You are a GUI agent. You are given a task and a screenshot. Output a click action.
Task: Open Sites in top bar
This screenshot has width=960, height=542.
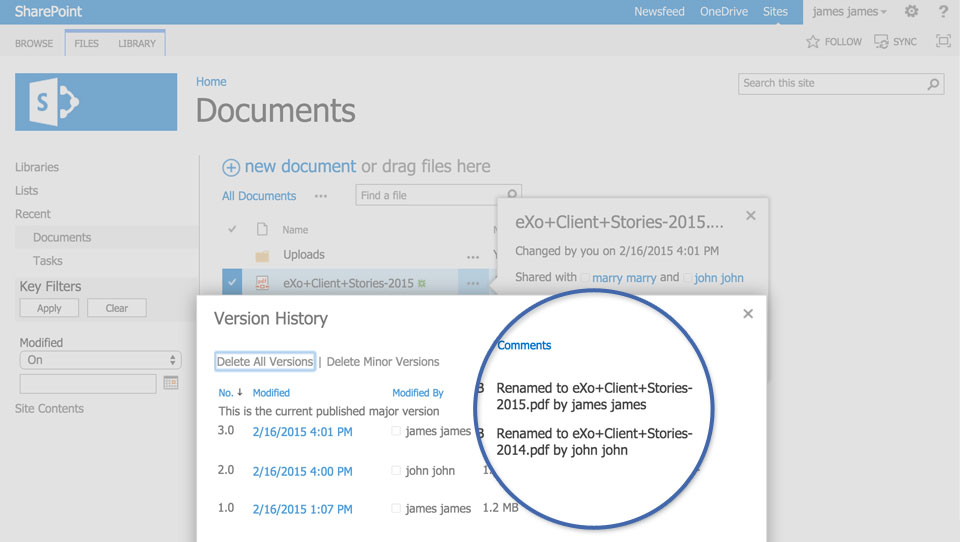pyautogui.click(x=775, y=12)
